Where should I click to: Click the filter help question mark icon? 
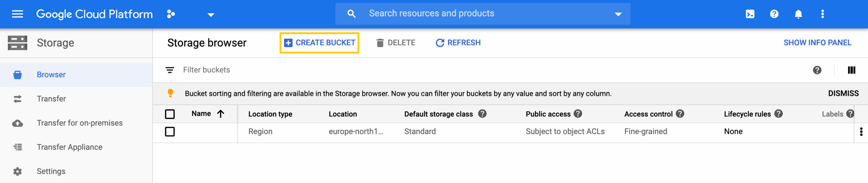(x=817, y=70)
